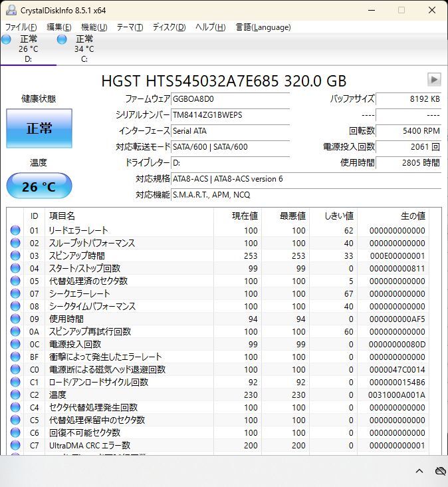Click status icon for 08 シークタイムパフォーマンス
Image resolution: width=448 pixels, height=487 pixels.
(x=15, y=306)
